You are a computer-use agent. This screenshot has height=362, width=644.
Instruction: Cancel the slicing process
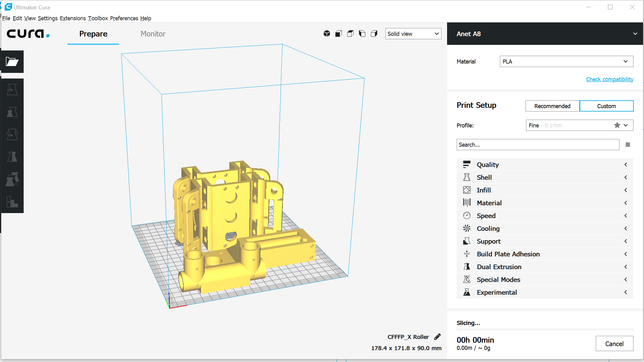[x=614, y=343]
